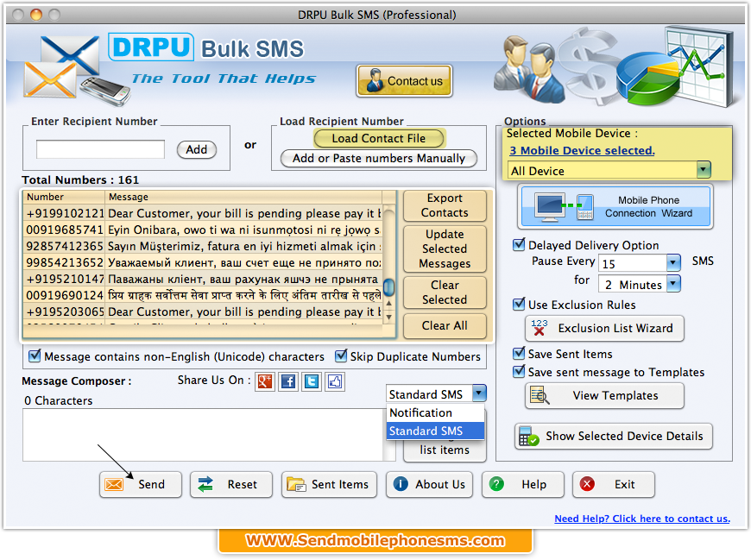Click the magnifier View Templates icon

coord(540,395)
